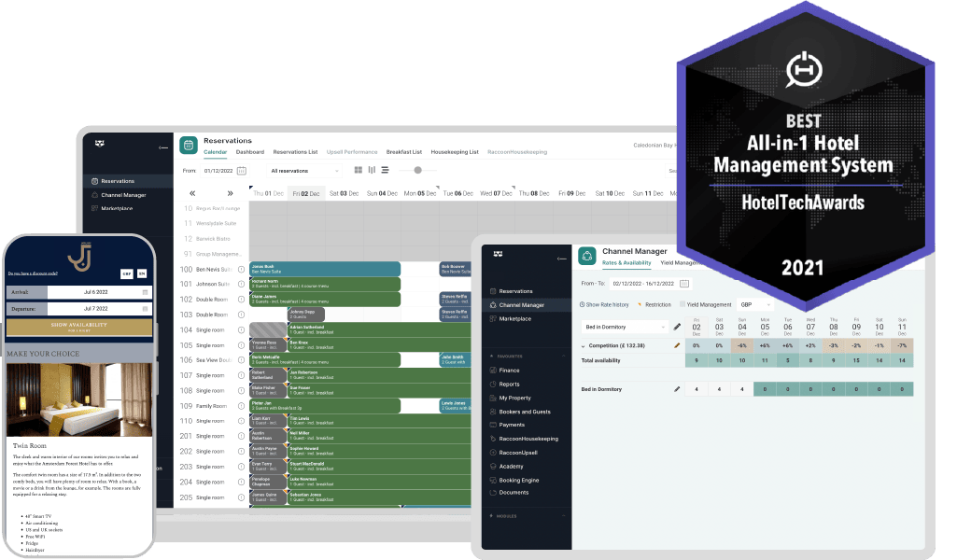Open the From-To date range calendar icon
Image resolution: width=957 pixels, height=560 pixels.
684,284
